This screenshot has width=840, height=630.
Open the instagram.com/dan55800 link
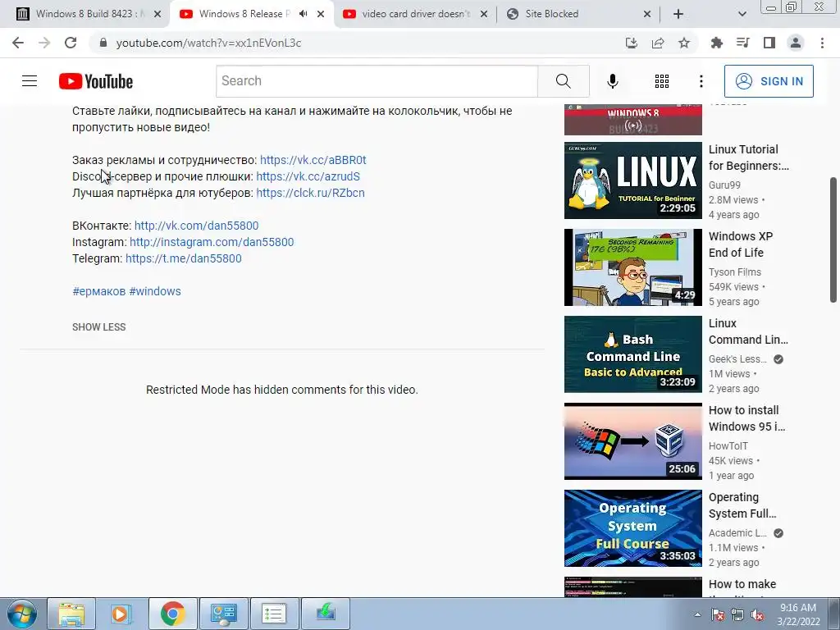tap(212, 242)
